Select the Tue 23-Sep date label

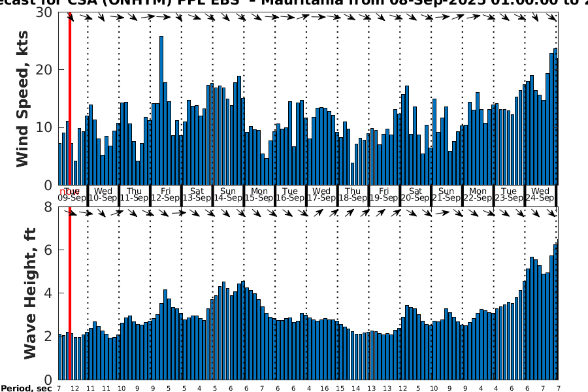[509, 195]
